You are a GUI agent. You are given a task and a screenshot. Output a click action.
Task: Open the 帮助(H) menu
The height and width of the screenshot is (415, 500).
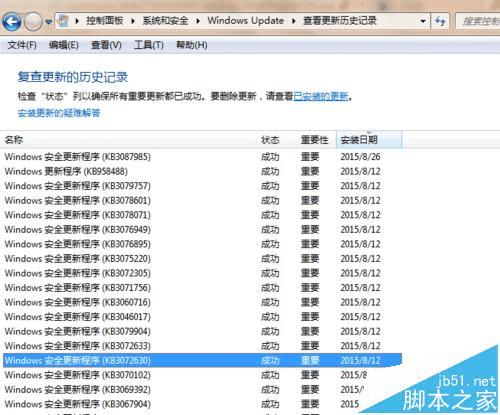click(192, 45)
